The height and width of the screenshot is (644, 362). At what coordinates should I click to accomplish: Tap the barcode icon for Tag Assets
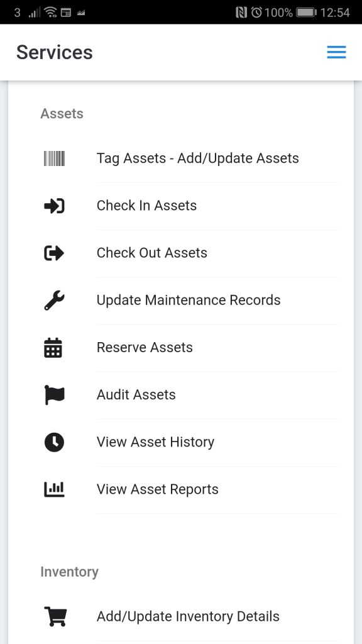(x=54, y=158)
